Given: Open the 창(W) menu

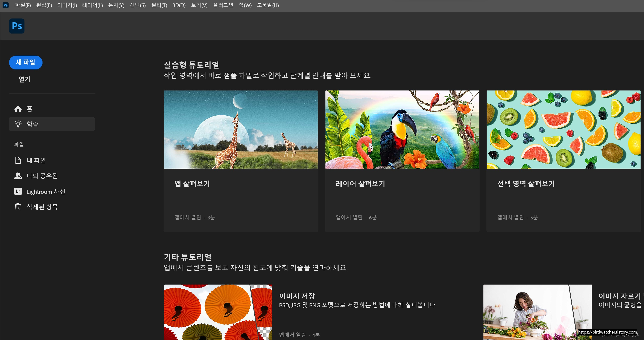Looking at the screenshot, I should pos(245,5).
